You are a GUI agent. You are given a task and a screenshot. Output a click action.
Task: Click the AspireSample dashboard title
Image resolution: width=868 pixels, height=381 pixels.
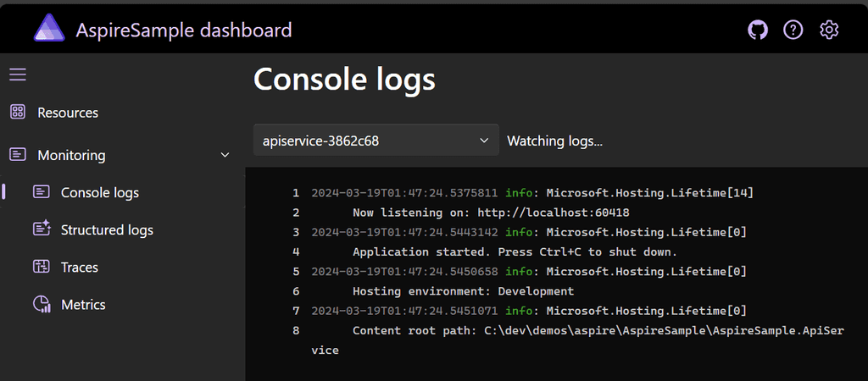184,30
